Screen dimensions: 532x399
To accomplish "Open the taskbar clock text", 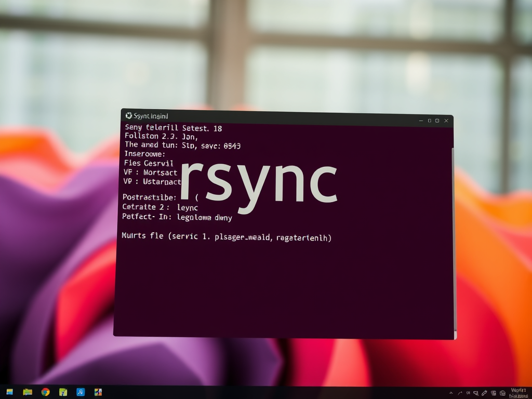I will [519, 393].
